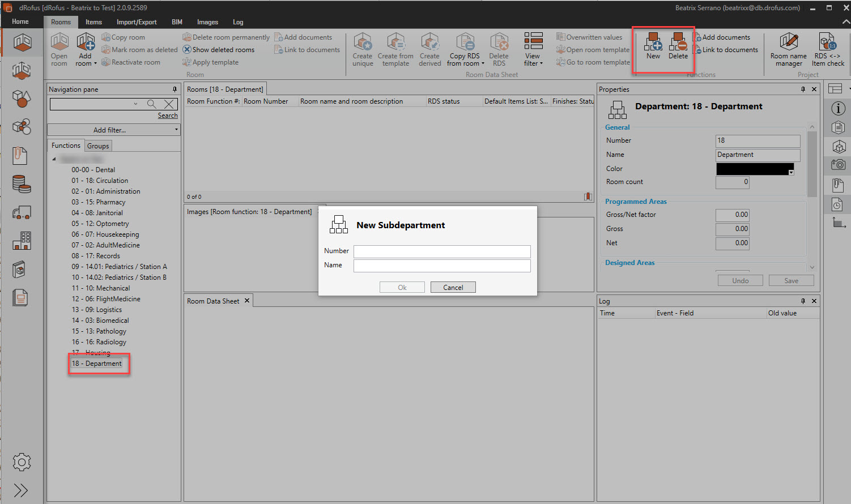Expand the Color dropdown arrow
Viewport: 851px width, 504px height.
coord(791,173)
